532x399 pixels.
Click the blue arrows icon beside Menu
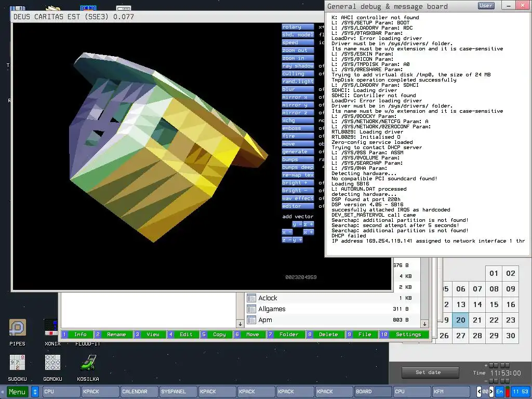click(x=35, y=392)
